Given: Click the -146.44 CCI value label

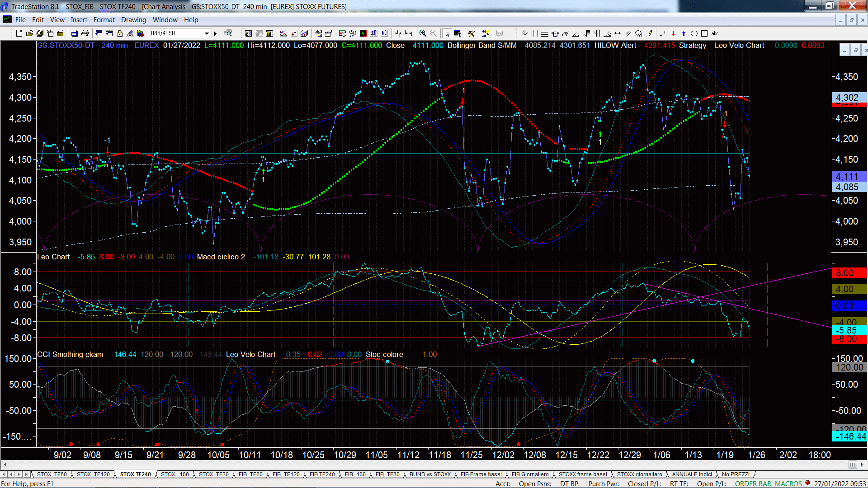Looking at the screenshot, I should pos(850,436).
